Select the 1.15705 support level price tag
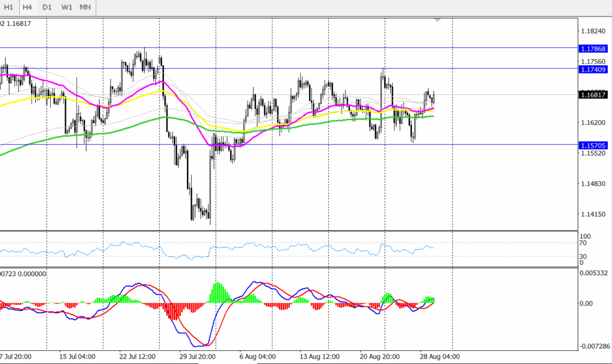612x364 pixels. pos(593,145)
